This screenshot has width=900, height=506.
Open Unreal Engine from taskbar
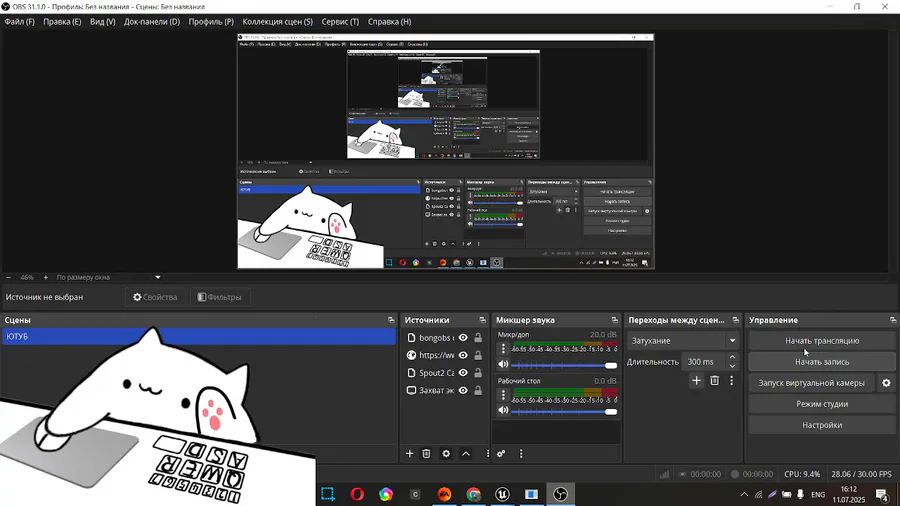pos(502,494)
